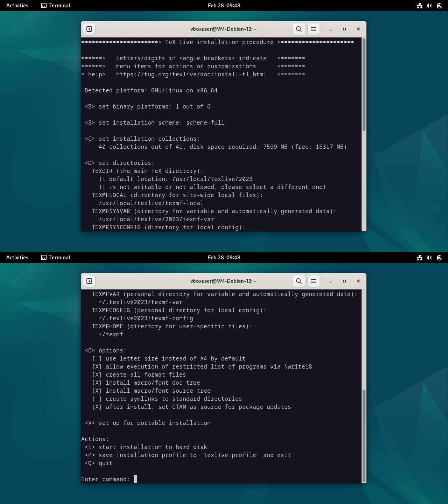This screenshot has height=504, width=448.
Task: Click title 'vboxuser@VM-Debian-12: ~' above TEXMFVAR output
Action: tap(224, 281)
